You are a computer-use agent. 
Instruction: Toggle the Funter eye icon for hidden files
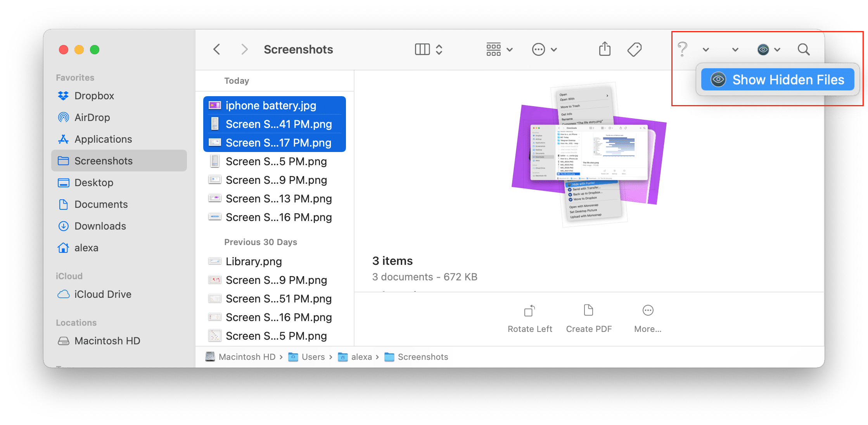pyautogui.click(x=763, y=49)
